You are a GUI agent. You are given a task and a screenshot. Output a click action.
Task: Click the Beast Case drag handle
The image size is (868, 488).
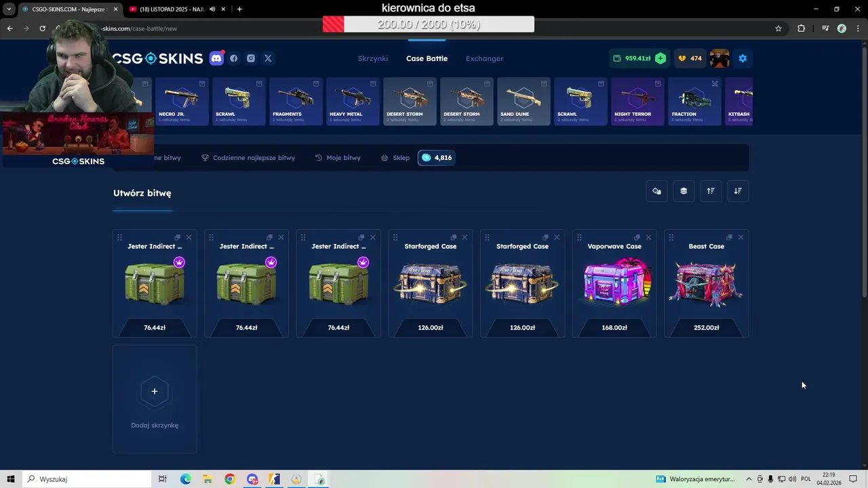(x=671, y=237)
